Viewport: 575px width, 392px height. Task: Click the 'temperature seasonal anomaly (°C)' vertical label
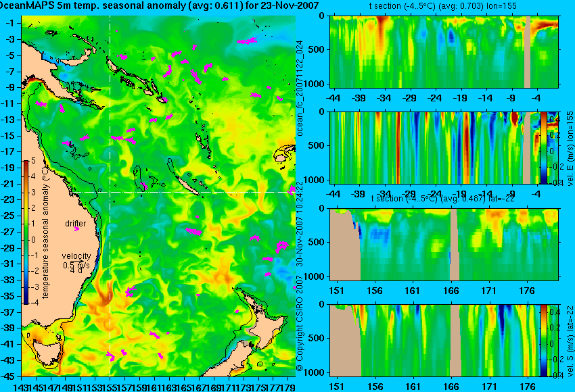(x=45, y=233)
